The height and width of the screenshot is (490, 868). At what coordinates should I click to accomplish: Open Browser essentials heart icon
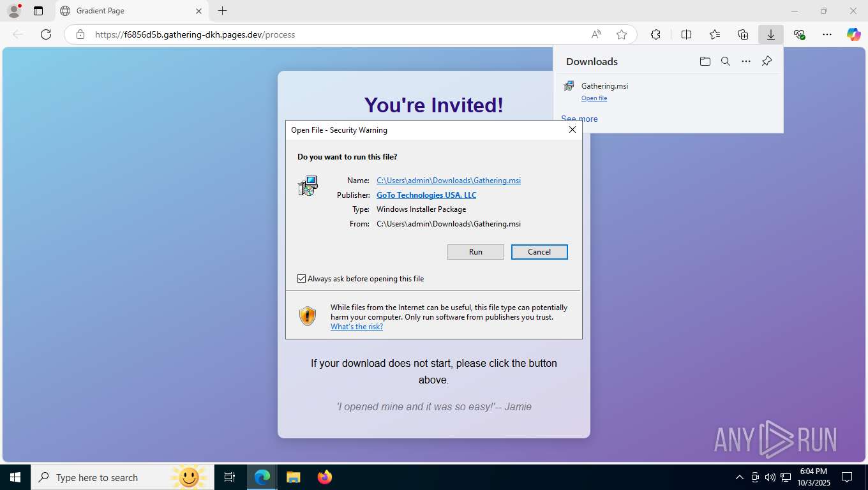click(x=799, y=34)
